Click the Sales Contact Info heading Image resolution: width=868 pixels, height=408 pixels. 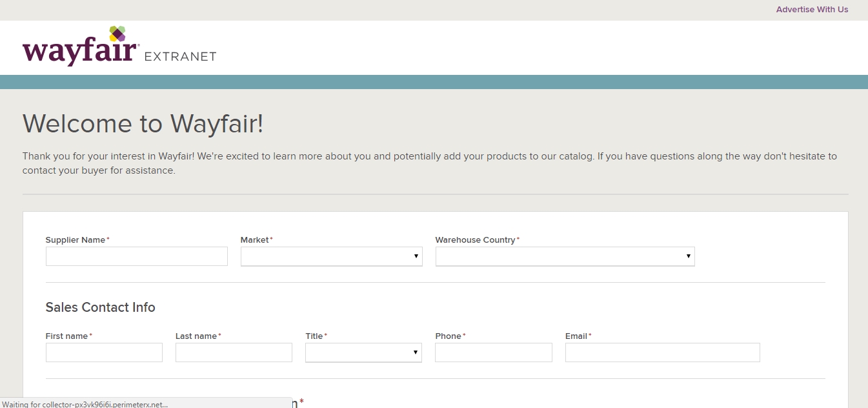[101, 307]
